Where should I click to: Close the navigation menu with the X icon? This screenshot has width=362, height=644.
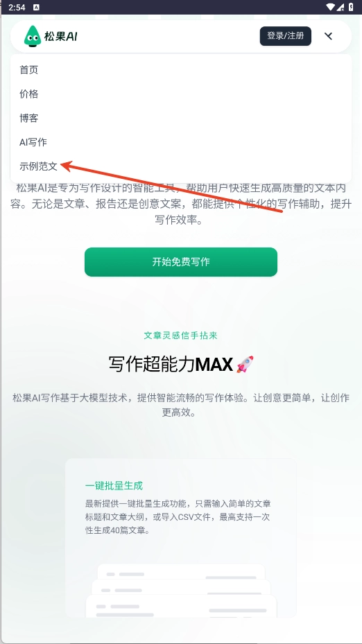pyautogui.click(x=328, y=36)
